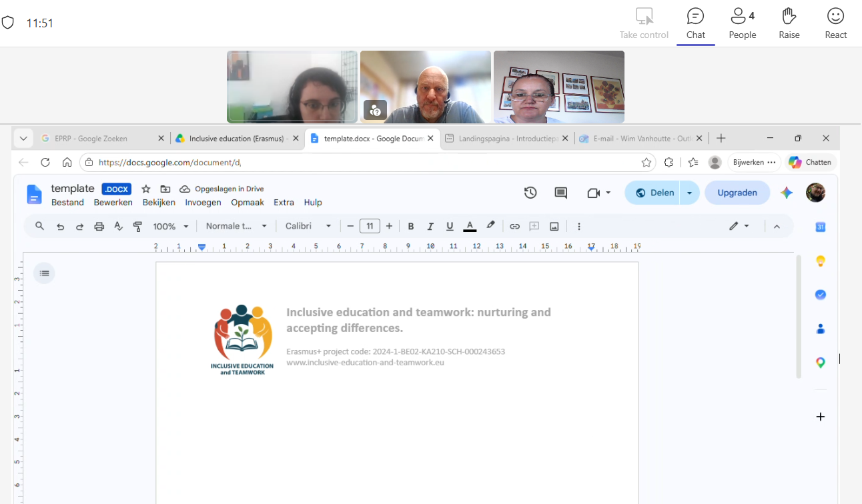Open the highlight color marker tool
862x504 pixels.
[490, 226]
